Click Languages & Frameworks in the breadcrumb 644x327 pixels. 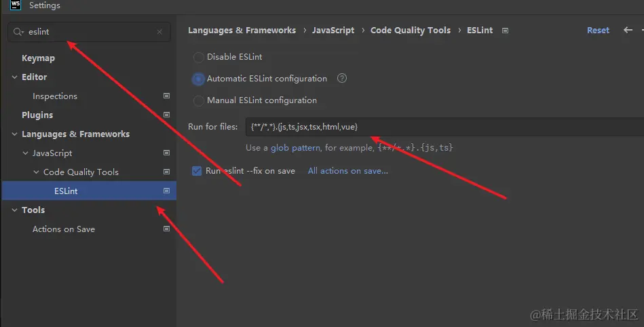click(x=242, y=31)
